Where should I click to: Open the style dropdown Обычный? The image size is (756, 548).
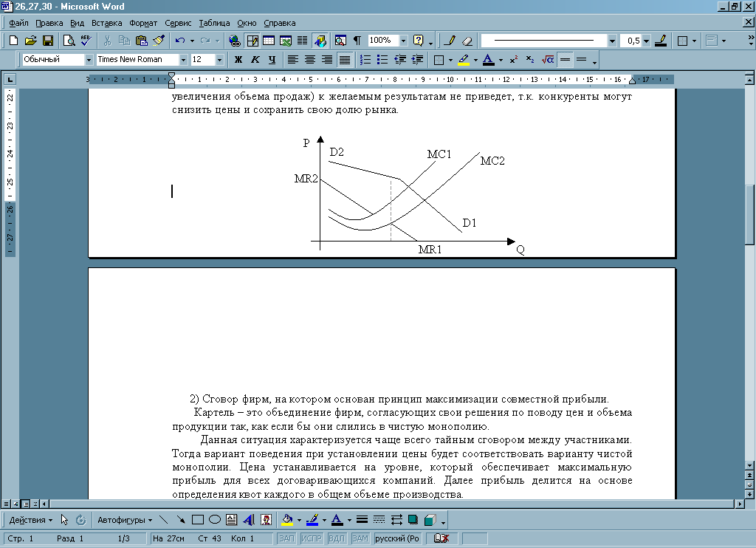pos(89,60)
